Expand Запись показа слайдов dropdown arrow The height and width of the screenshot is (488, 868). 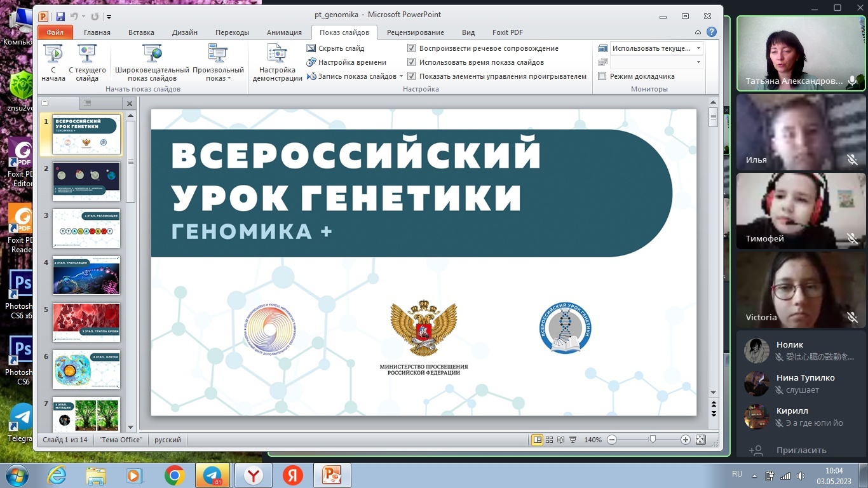[x=402, y=76]
